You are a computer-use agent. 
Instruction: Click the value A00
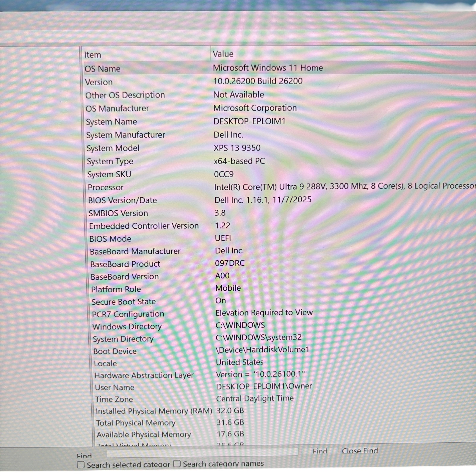[222, 275]
